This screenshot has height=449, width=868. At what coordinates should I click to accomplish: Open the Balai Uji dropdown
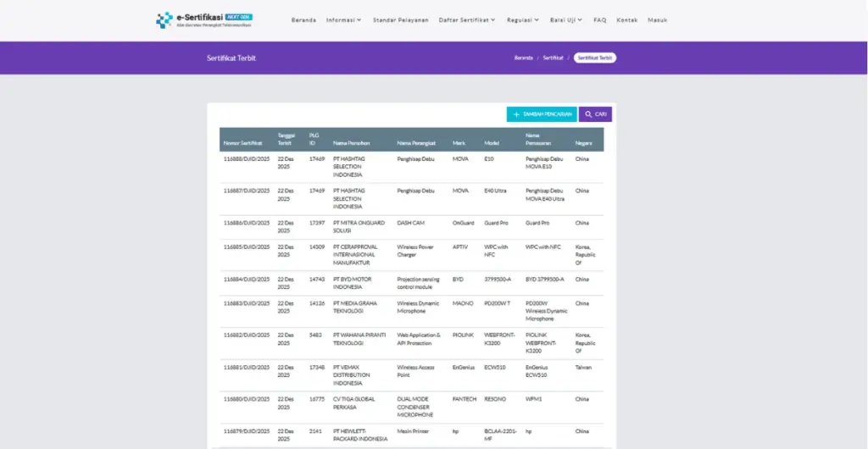click(x=565, y=19)
